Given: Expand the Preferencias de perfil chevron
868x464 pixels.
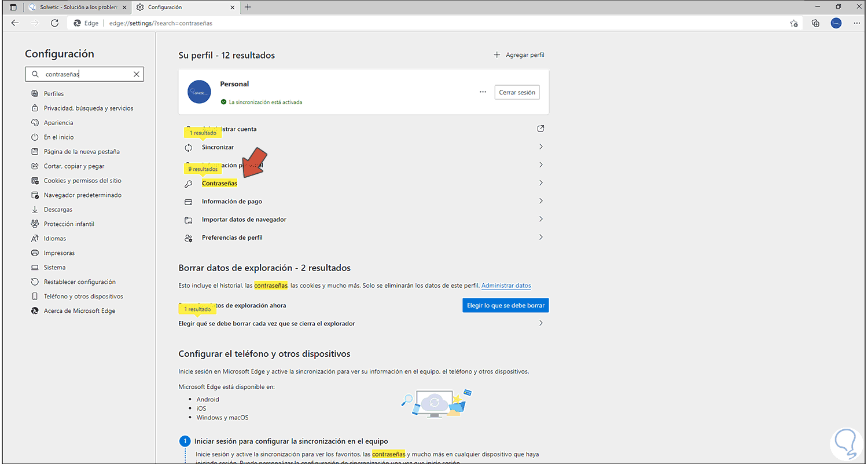Looking at the screenshot, I should (540, 238).
